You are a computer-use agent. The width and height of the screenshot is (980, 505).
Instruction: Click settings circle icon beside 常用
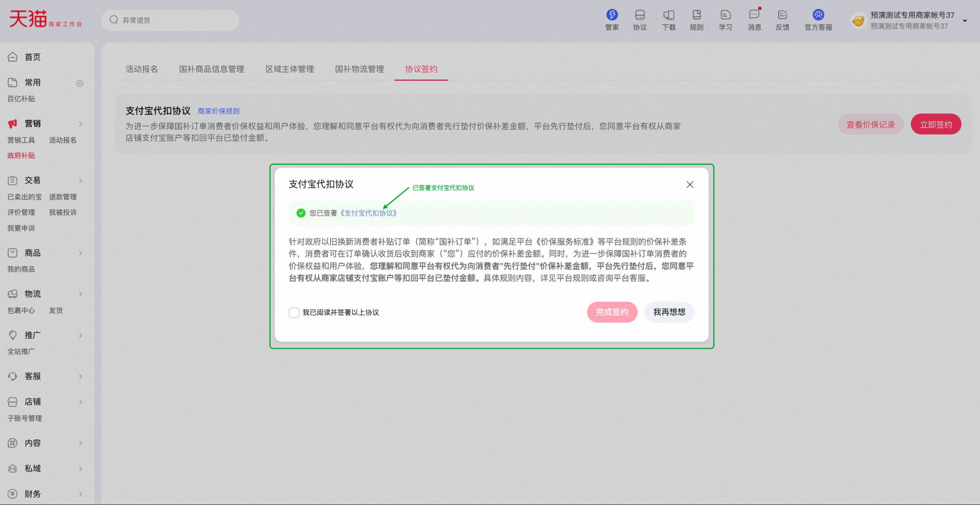click(79, 83)
